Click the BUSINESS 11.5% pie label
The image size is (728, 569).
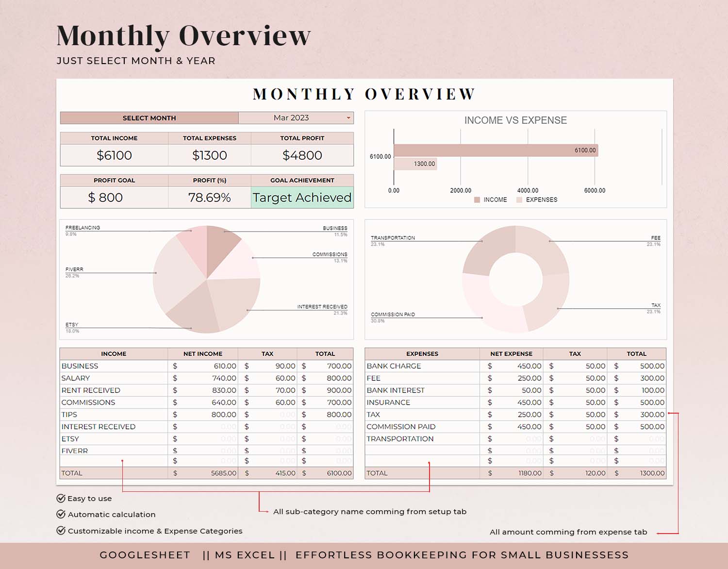coord(335,231)
